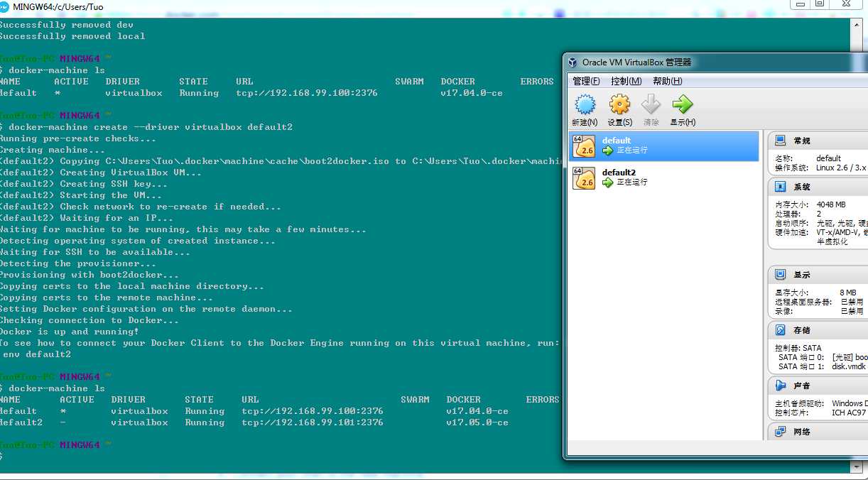Click 'Docker is up and running!' line
Screen dimensions: 868x480
70,332
